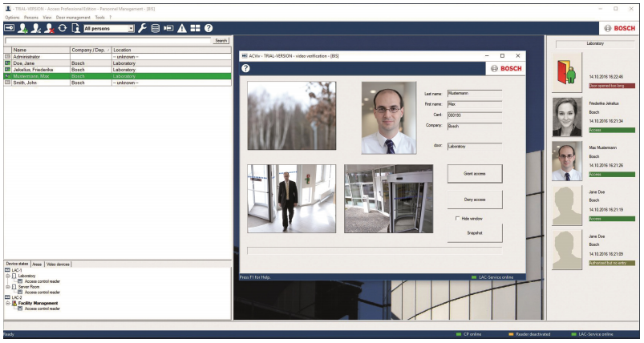The width and height of the screenshot is (644, 343).
Task: Click the LAC-2 controller icon in tree
Action: click(x=7, y=297)
